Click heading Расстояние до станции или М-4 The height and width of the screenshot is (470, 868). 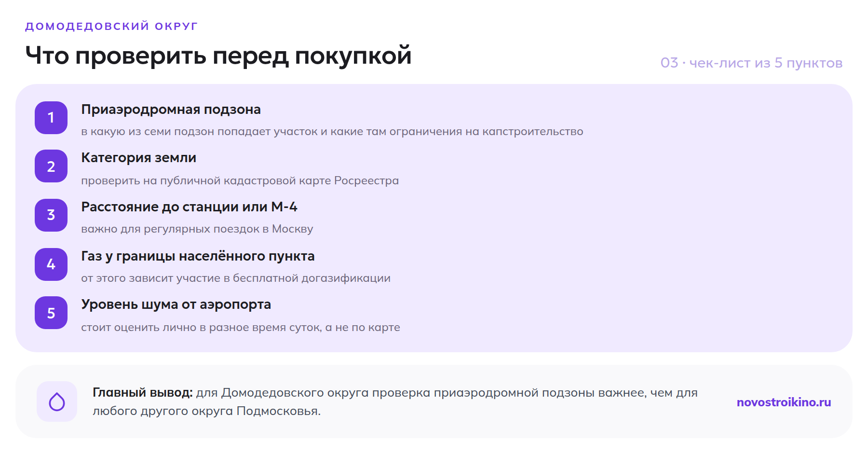pos(189,207)
